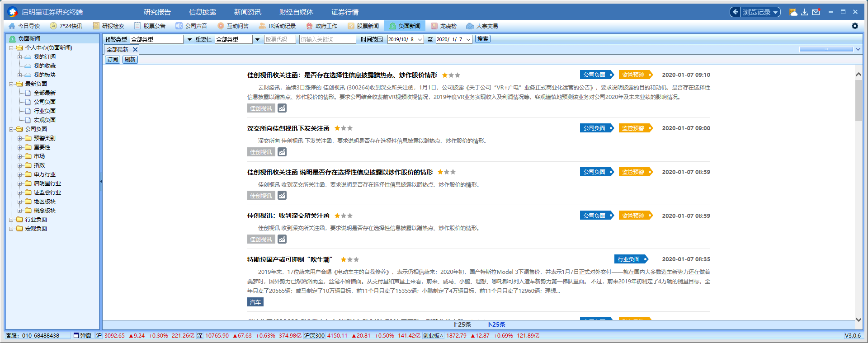This screenshot has width=868, height=343.
Task: Click the settings gear icon
Action: [x=855, y=26]
